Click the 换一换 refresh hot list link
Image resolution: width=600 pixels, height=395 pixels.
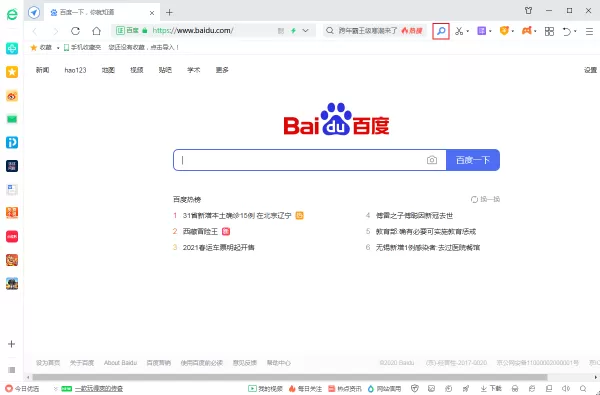(485, 199)
